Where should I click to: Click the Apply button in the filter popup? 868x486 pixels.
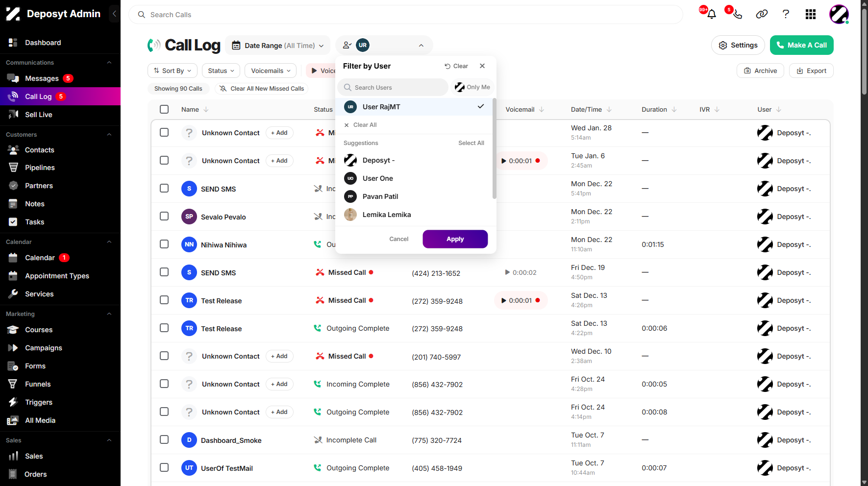455,239
